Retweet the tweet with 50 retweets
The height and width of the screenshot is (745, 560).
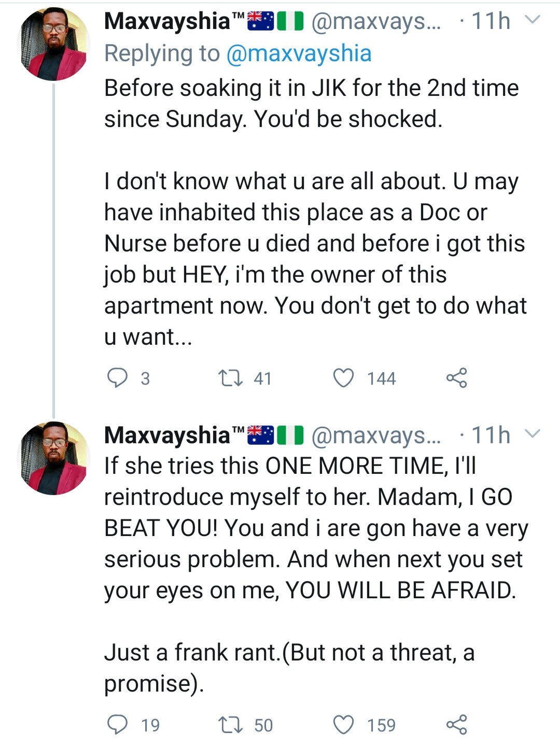(230, 724)
